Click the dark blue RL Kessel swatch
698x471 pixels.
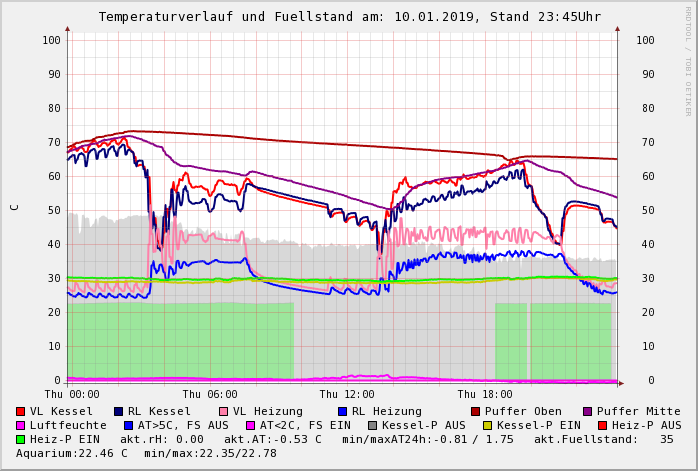pos(118,412)
